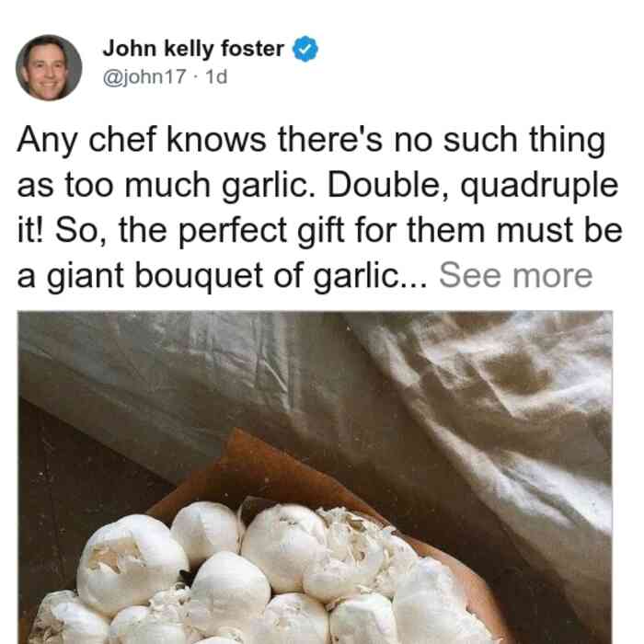Click 'a giant bouquet of garlic...' text
Screen dimensions: 644x644
[x=222, y=276]
